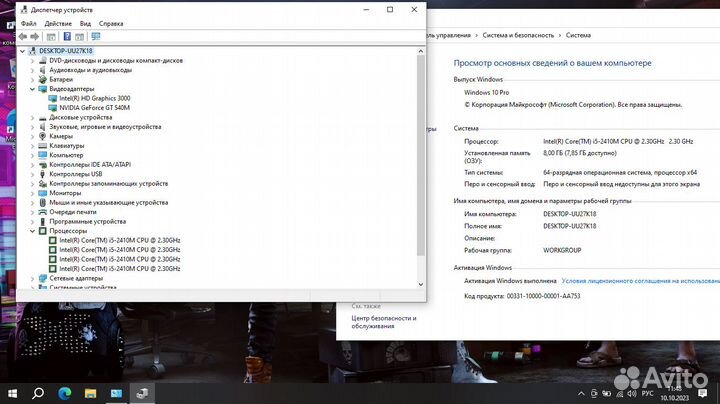Click the Контроллеры USB icon
720x404 pixels.
(43, 174)
